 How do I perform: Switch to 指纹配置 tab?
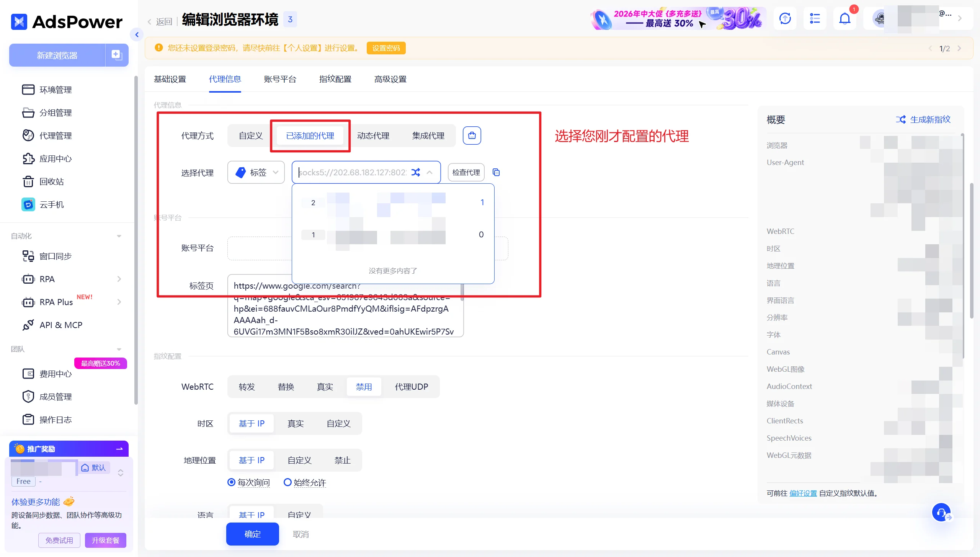335,79
